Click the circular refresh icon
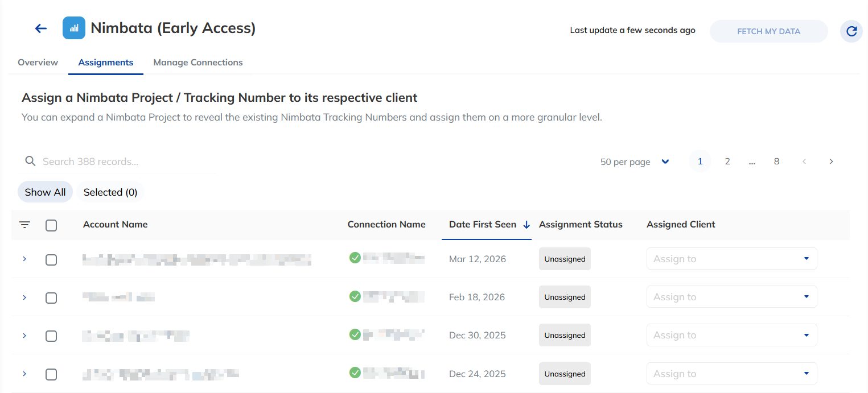Viewport: 868px width, 393px height. pos(851,31)
